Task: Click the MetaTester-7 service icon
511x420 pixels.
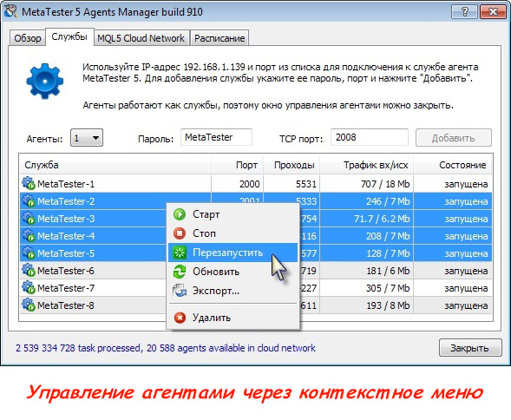Action: pos(29,287)
